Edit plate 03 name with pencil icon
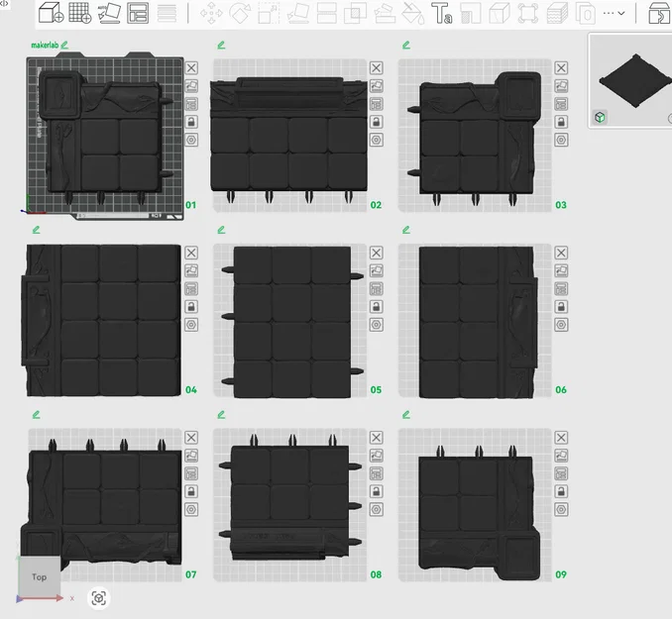The width and height of the screenshot is (672, 619). [406, 45]
